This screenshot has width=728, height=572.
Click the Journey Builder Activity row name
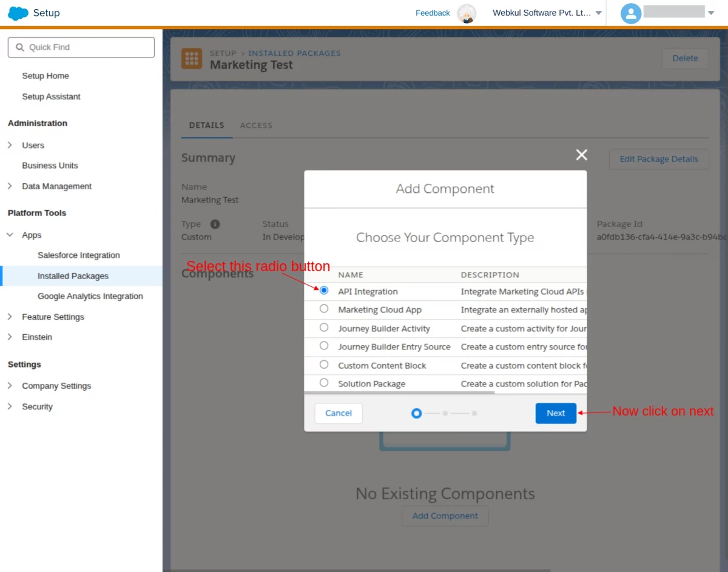[384, 329]
